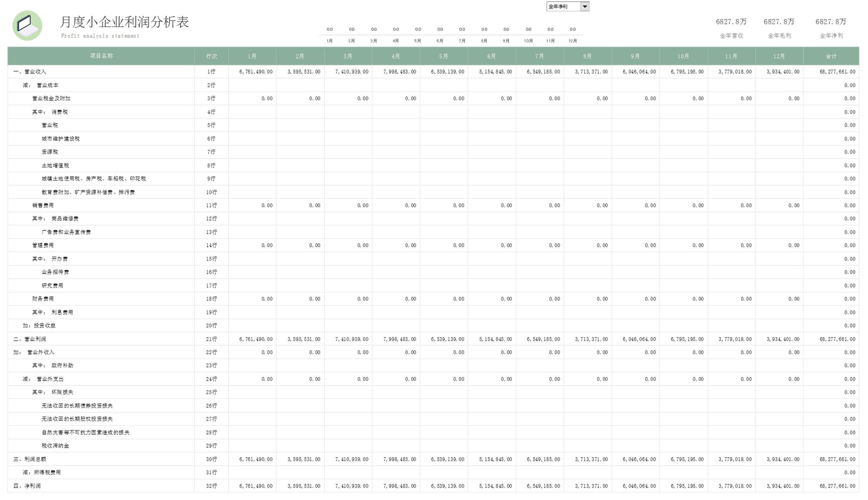868x500 pixels.
Task: Click the 减：营业外支出 row label
Action: pos(43,379)
